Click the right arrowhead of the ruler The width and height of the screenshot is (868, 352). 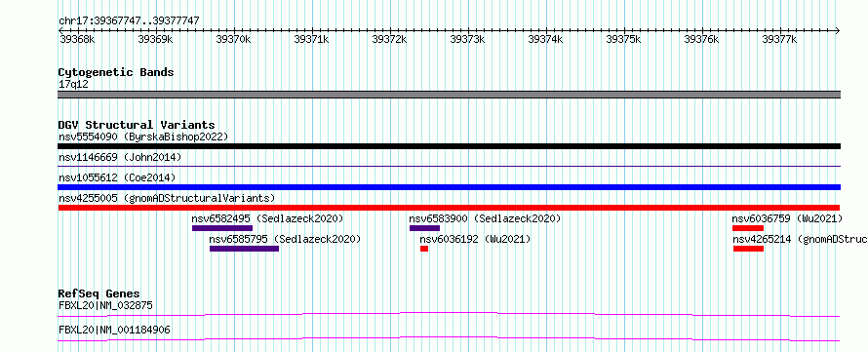tap(838, 31)
